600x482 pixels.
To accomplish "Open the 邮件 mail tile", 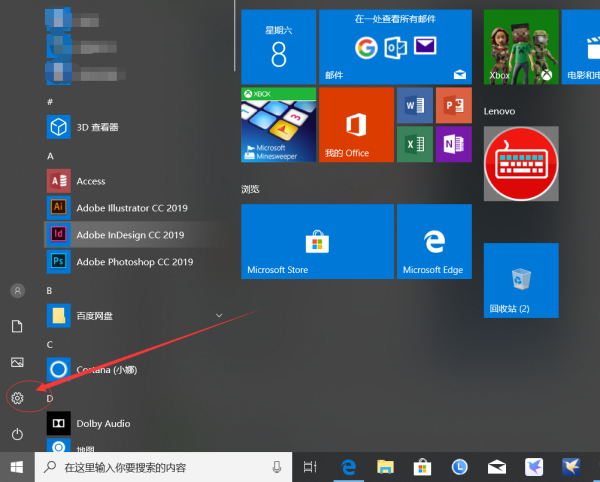I will pyautogui.click(x=395, y=47).
